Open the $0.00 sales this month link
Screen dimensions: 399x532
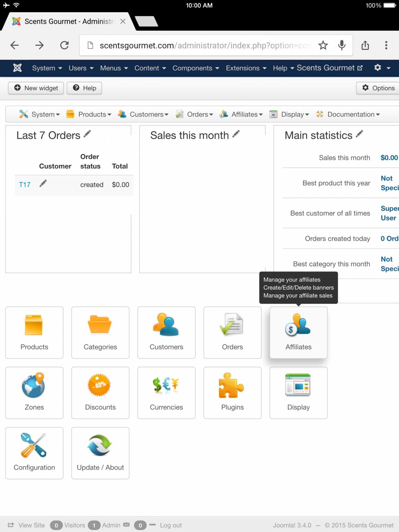(x=389, y=158)
